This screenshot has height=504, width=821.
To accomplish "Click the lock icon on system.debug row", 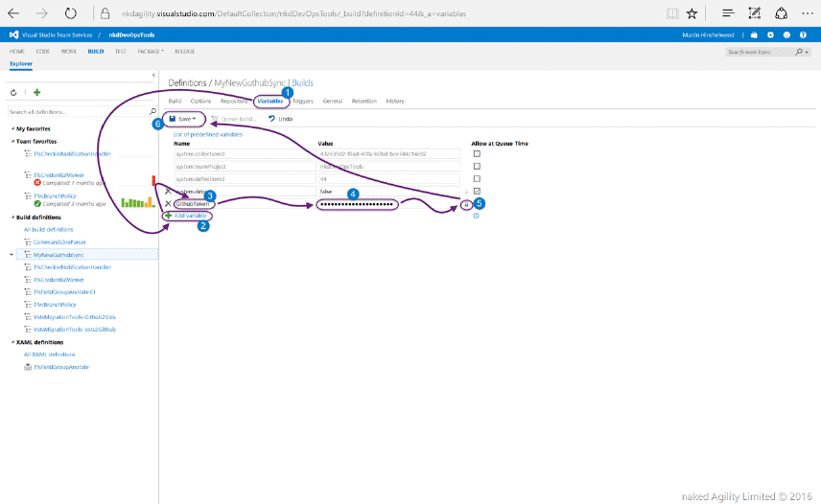I will pos(466,192).
